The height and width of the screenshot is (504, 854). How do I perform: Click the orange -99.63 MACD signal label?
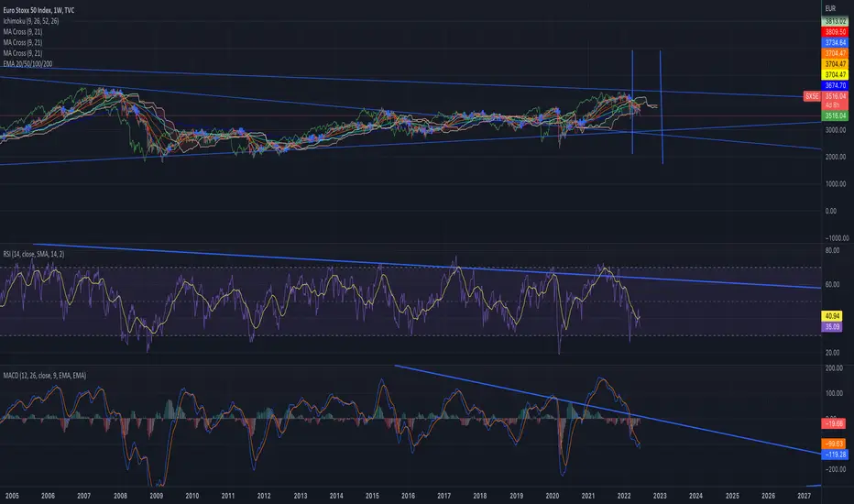pyautogui.click(x=833, y=444)
